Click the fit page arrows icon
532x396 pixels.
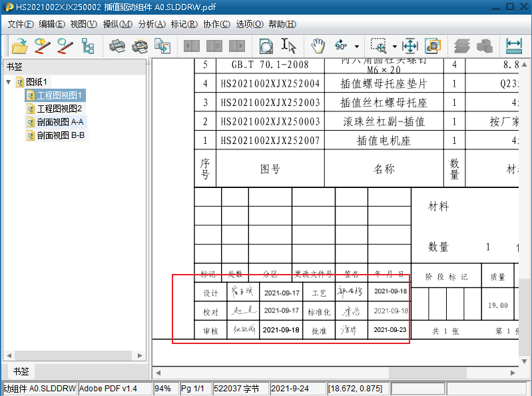[410, 46]
